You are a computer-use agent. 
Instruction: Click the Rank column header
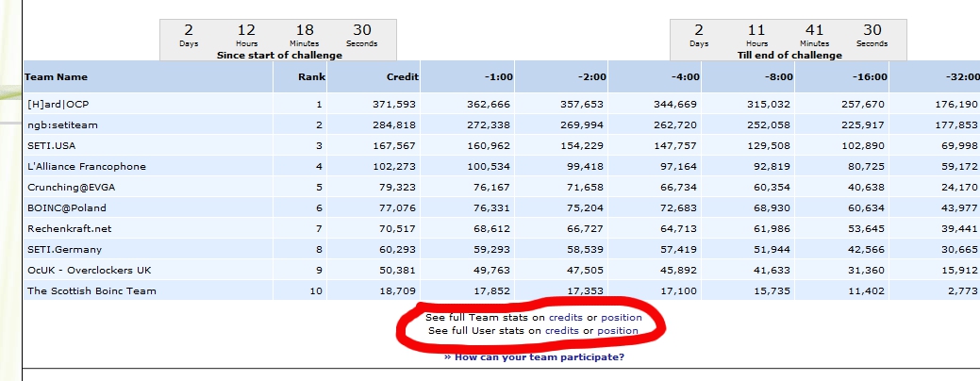(x=311, y=76)
